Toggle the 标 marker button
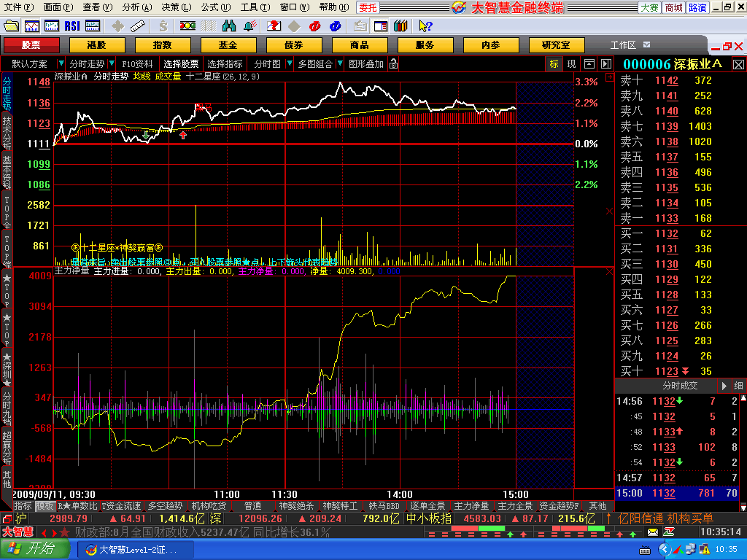Screen dimensions: 747x560 point(554,64)
